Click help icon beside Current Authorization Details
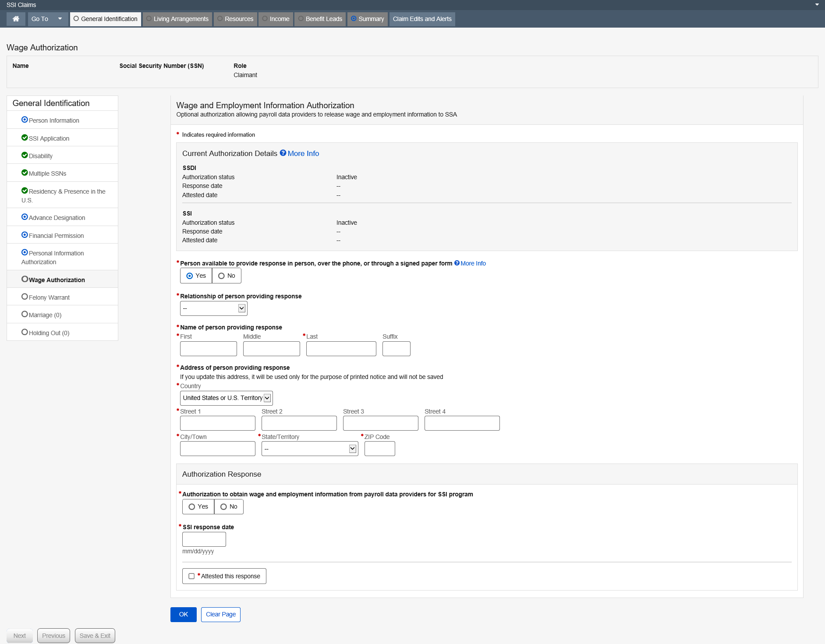Viewport: 825px width, 644px height. pyautogui.click(x=283, y=153)
